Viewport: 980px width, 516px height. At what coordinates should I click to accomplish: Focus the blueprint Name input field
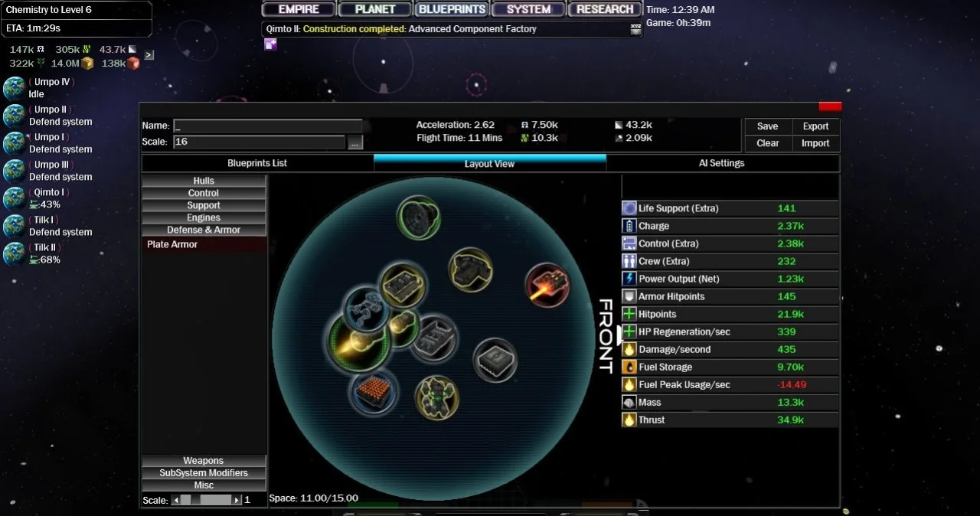tap(268, 126)
